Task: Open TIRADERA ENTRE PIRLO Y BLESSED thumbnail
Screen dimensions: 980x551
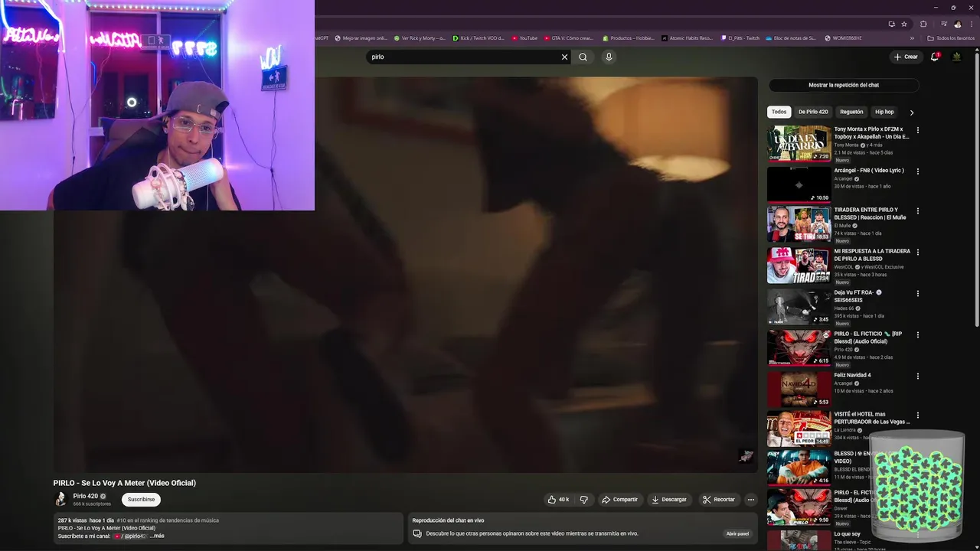Action: [799, 224]
